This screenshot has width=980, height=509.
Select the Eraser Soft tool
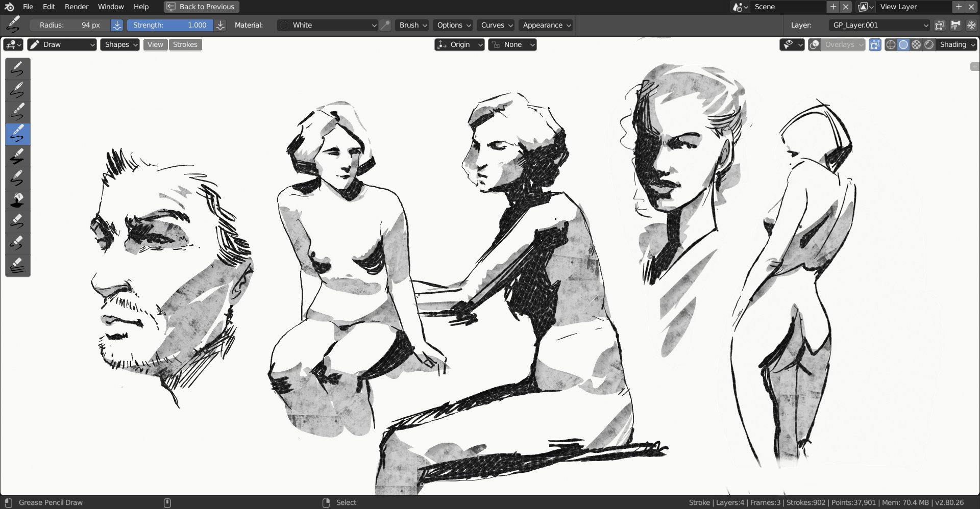(x=17, y=222)
